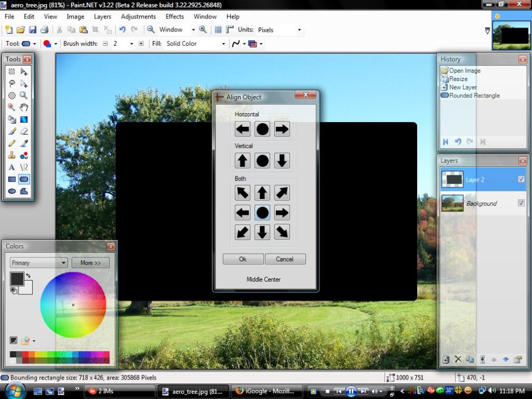Open the Adjustments menu

click(x=138, y=16)
